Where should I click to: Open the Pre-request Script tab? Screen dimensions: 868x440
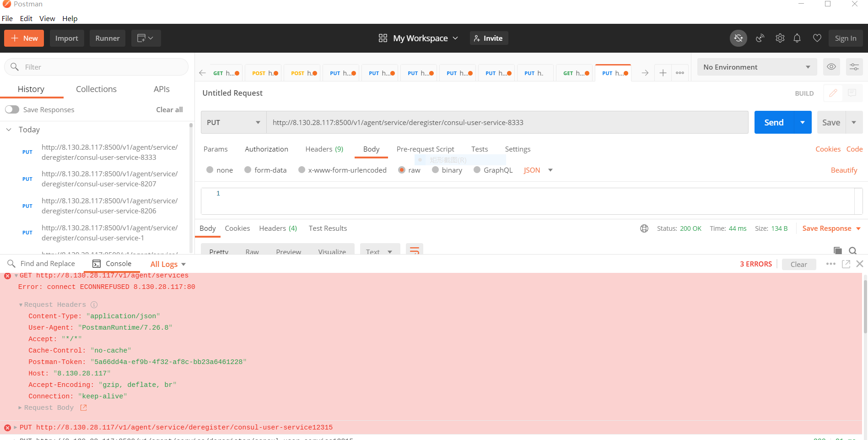[425, 149]
